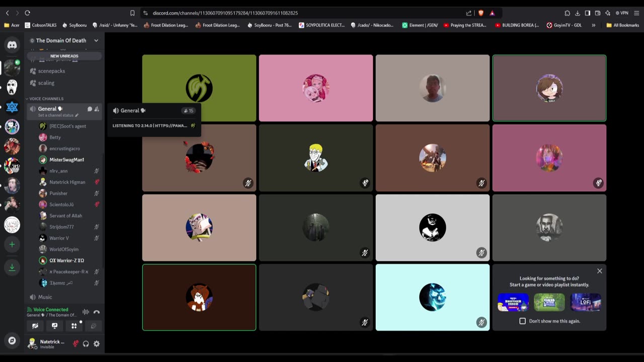Add a server with the plus icon

coord(12,245)
